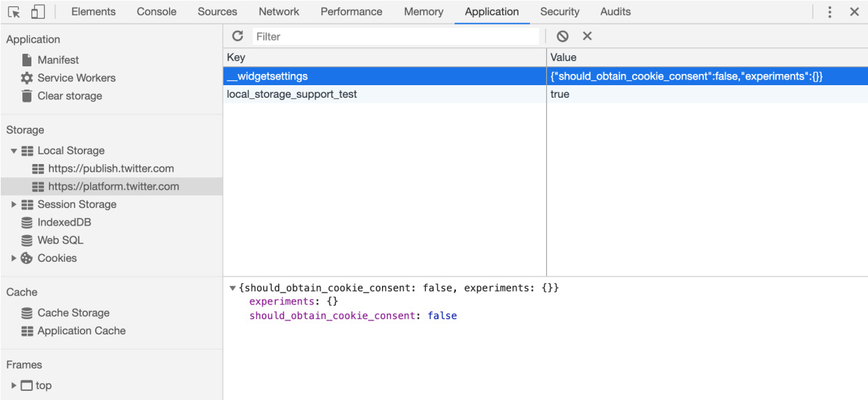Select the Application tab
Viewport: 868px width, 400px height.
click(492, 12)
